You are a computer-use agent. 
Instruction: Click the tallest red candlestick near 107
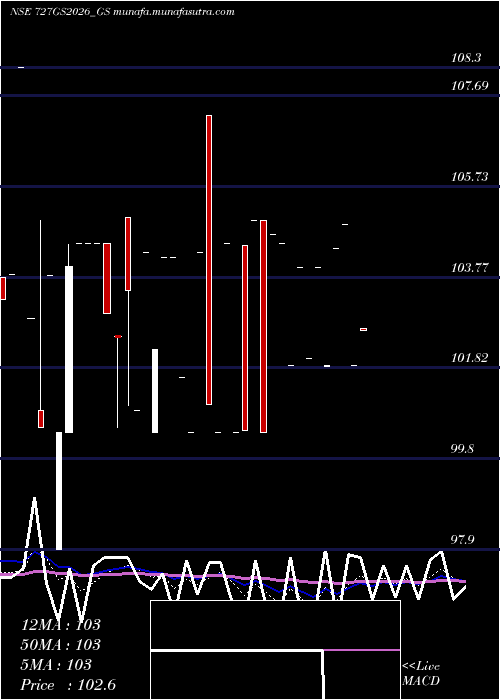click(209, 260)
